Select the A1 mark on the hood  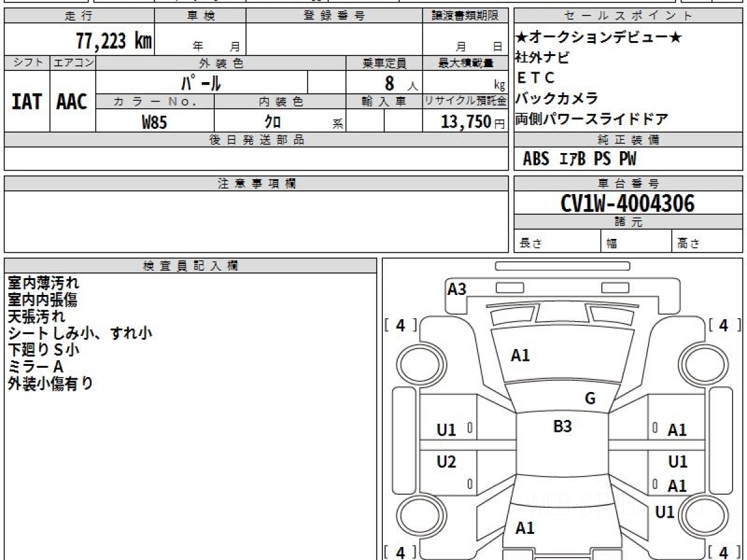pyautogui.click(x=520, y=356)
